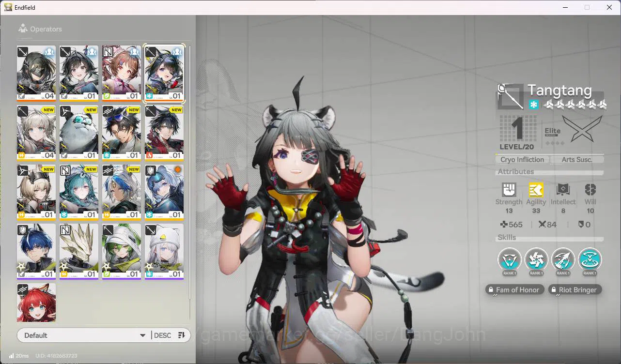
Task: Select the black-haired smiling girl operator card
Action: click(x=79, y=74)
